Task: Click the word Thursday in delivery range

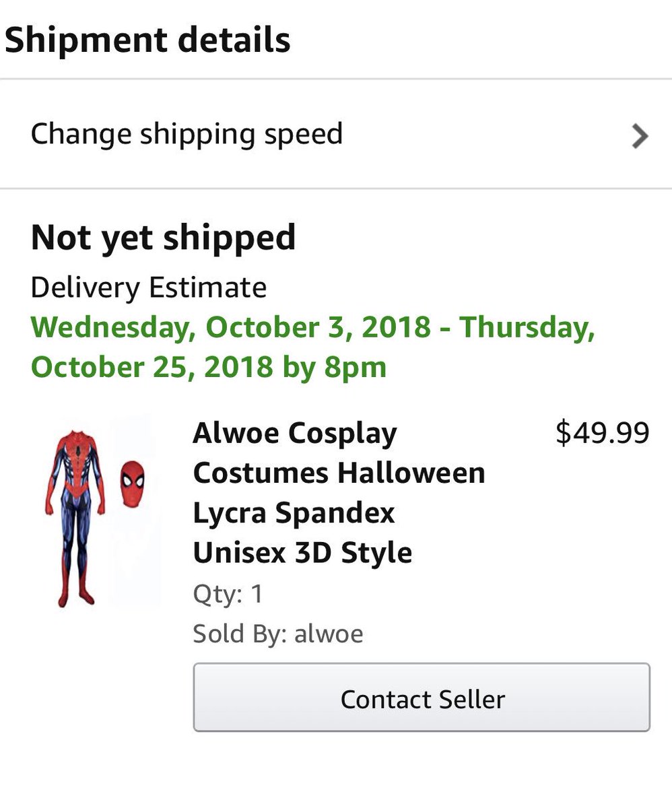Action: pyautogui.click(x=527, y=327)
